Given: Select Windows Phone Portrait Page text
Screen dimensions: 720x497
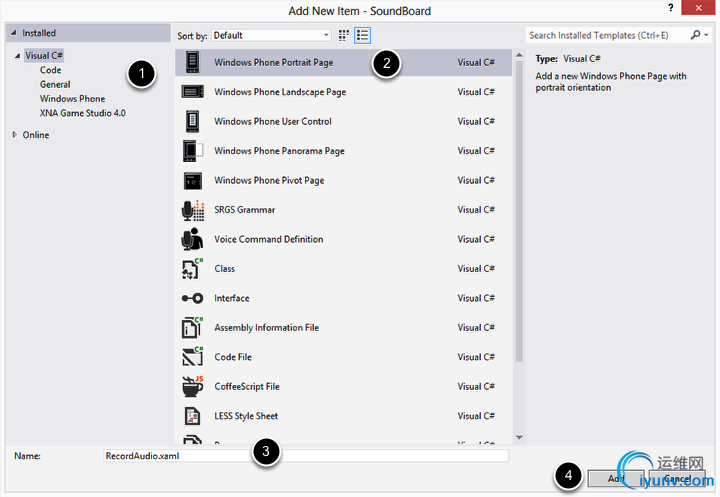Looking at the screenshot, I should (x=274, y=62).
